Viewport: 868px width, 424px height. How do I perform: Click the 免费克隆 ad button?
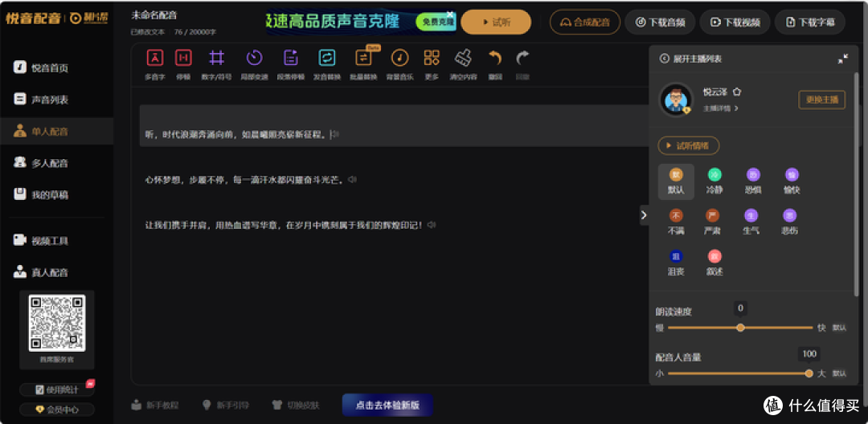tap(435, 22)
